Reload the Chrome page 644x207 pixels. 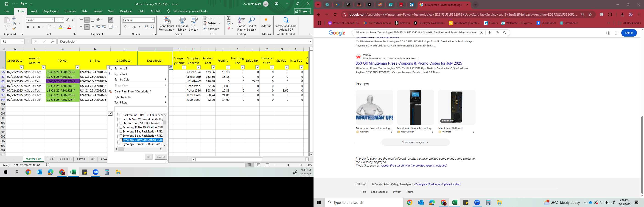click(335, 14)
